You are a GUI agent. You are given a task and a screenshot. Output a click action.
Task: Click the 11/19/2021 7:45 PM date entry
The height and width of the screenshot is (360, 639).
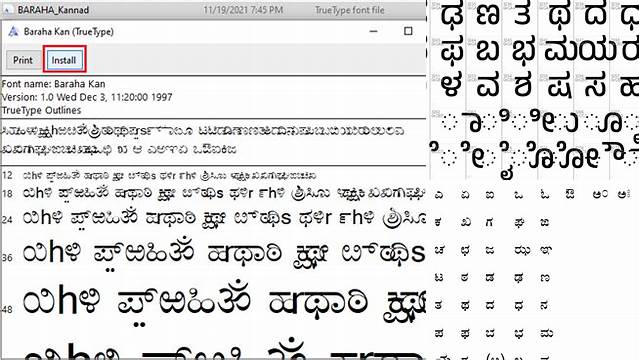(x=243, y=10)
